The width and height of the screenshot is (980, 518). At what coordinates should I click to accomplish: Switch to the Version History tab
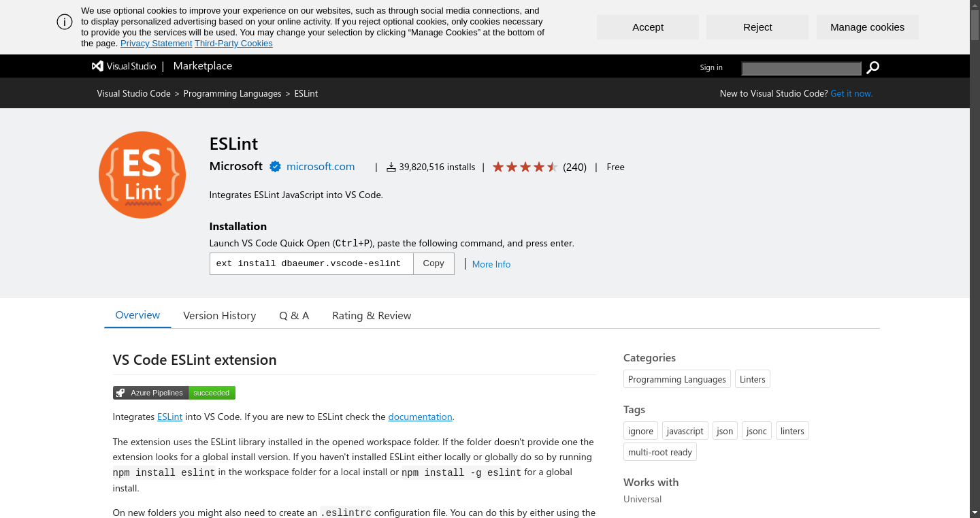(219, 316)
